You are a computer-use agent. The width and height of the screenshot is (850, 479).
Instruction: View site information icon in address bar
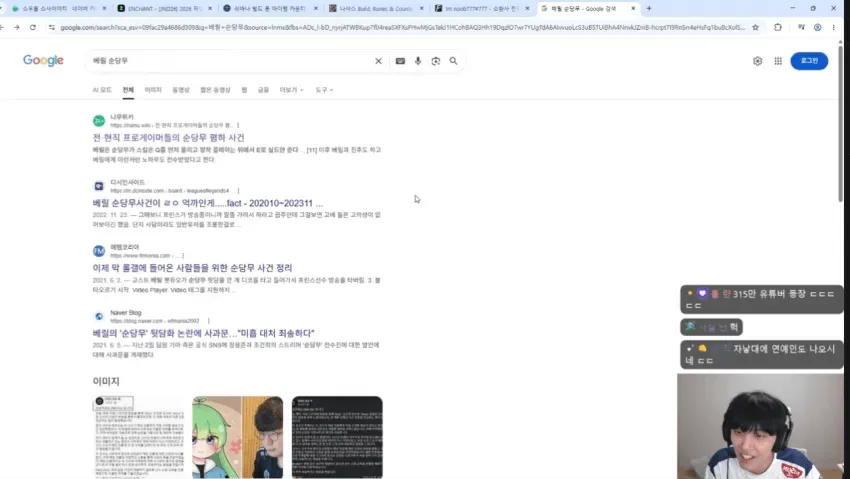[x=51, y=27]
